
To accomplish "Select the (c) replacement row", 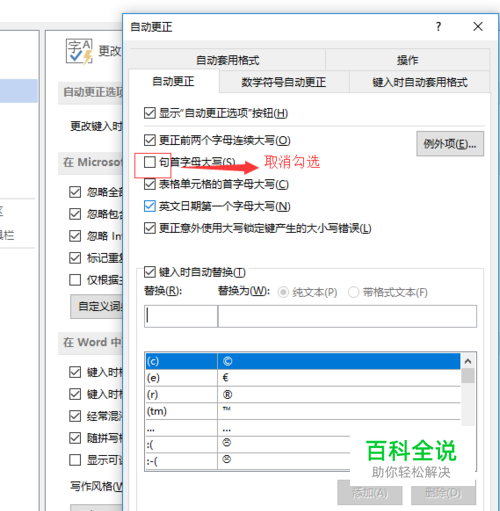I will coord(303,361).
